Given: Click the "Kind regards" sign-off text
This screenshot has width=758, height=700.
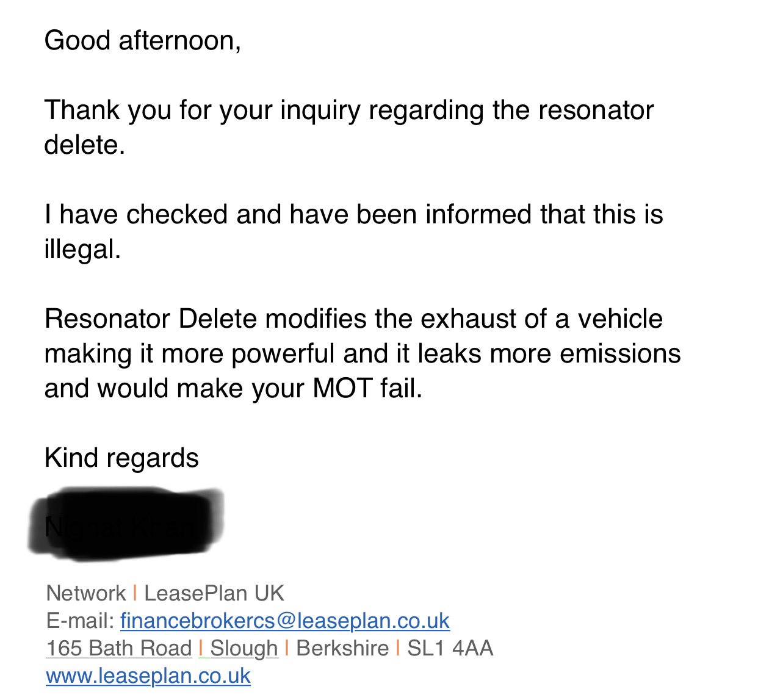Looking at the screenshot, I should click(x=121, y=458).
